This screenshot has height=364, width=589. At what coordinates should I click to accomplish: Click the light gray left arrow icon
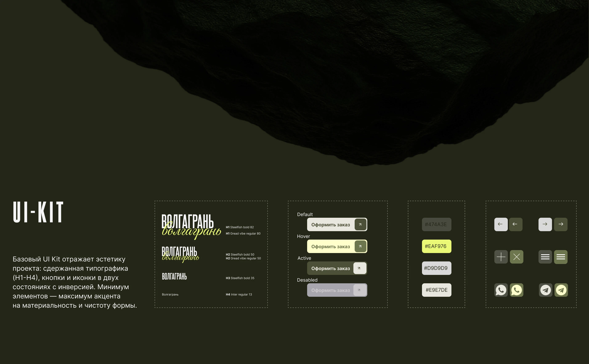tap(501, 224)
